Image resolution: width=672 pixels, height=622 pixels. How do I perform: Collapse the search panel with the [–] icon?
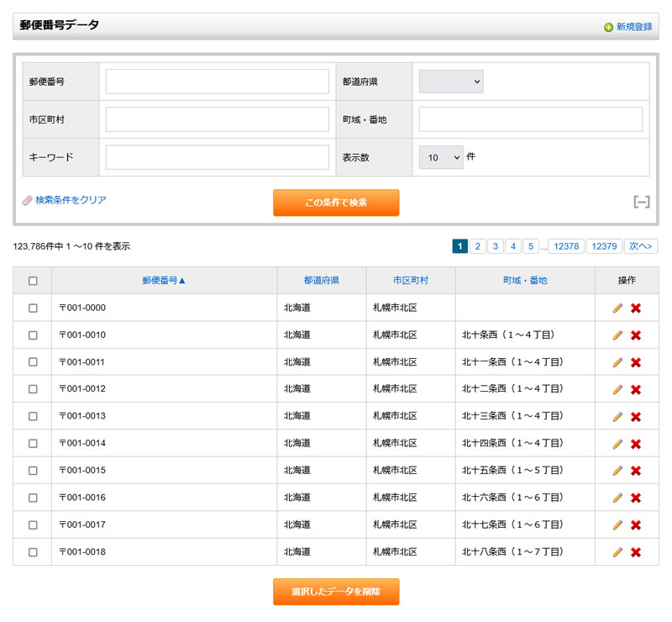[641, 202]
